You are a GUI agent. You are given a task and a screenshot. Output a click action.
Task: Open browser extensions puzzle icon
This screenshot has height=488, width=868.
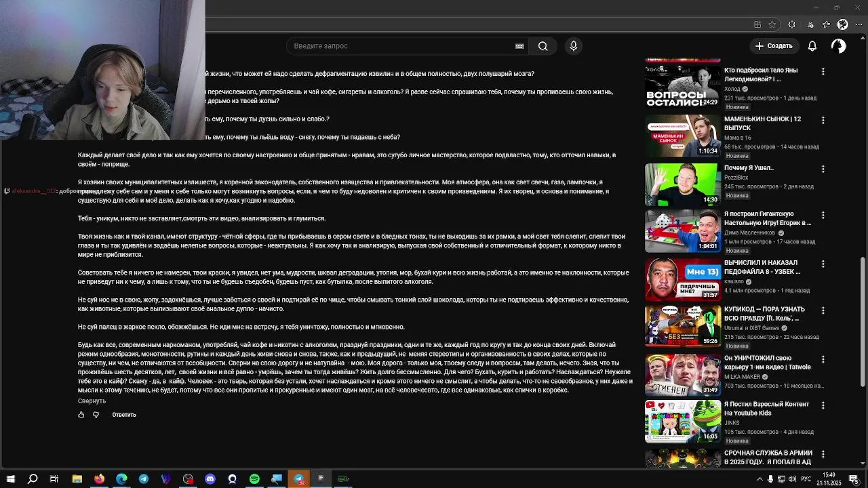(791, 24)
